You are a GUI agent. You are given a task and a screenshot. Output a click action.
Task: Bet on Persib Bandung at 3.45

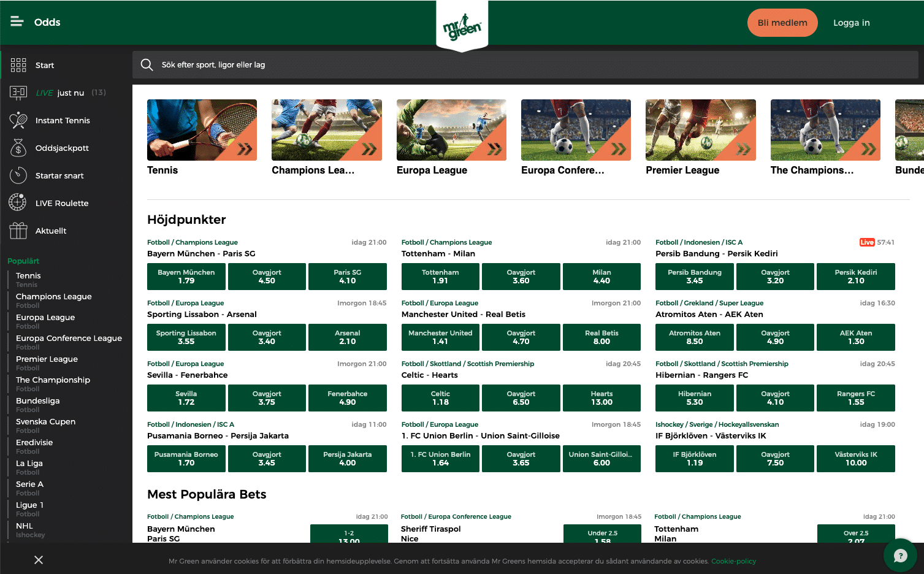pyautogui.click(x=695, y=277)
